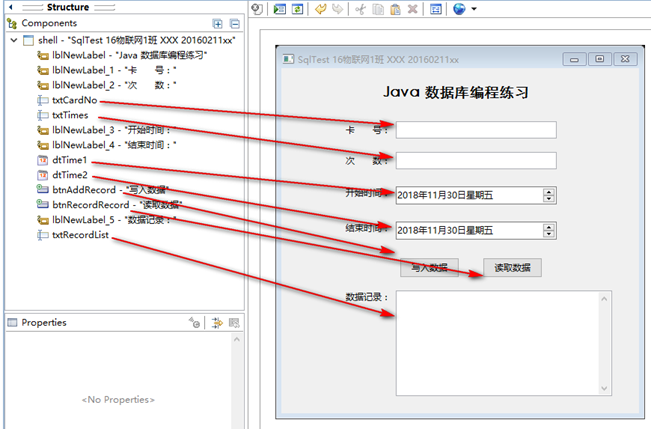The height and width of the screenshot is (429, 651).
Task: Click the 开始时间 date field
Action: coord(476,195)
